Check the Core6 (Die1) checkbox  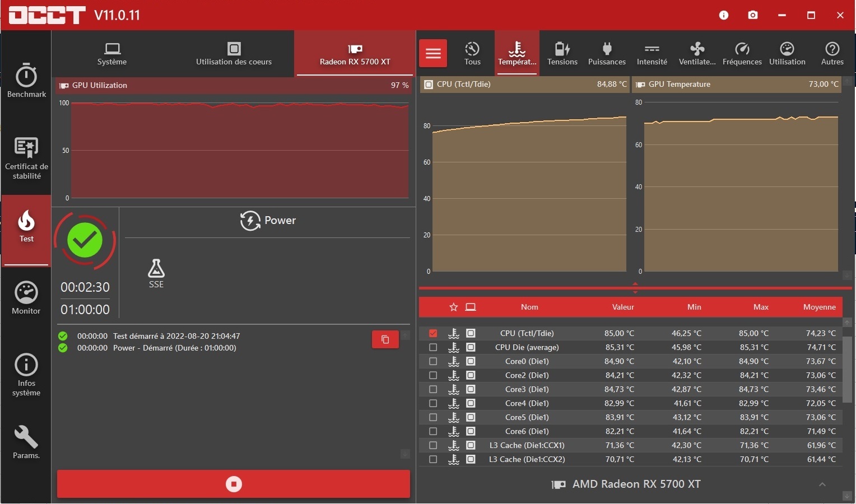point(433,431)
